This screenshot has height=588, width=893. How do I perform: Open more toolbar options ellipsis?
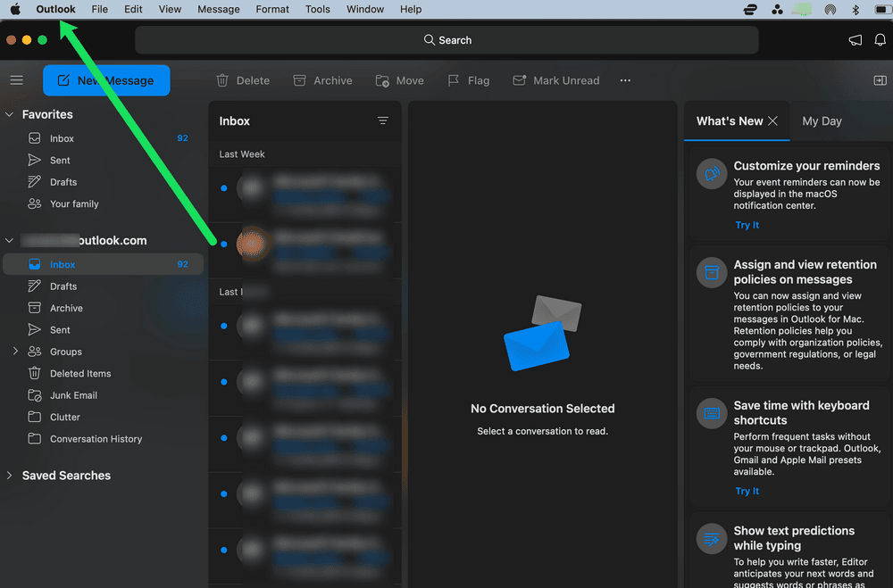pyautogui.click(x=625, y=80)
